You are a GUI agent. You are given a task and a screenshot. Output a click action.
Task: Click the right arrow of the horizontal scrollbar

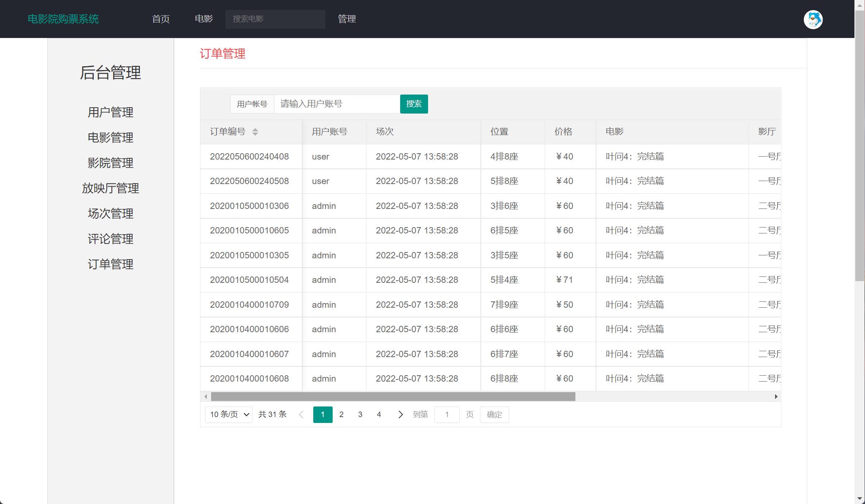coord(776,396)
